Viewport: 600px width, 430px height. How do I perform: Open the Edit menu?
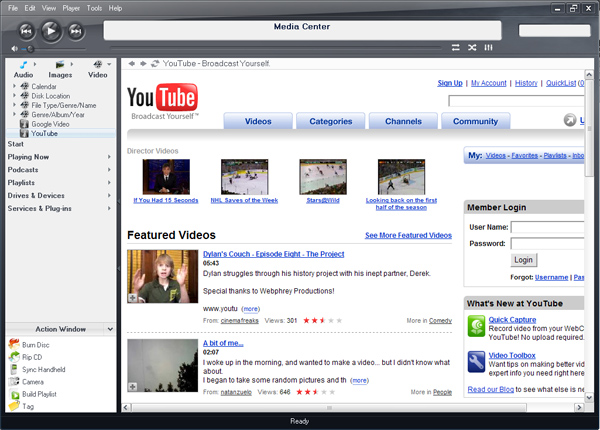tap(30, 8)
